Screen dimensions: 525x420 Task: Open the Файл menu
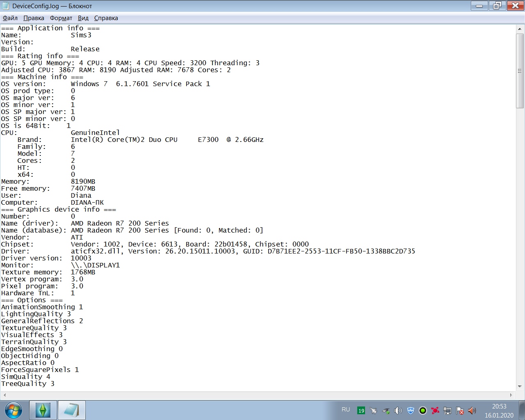10,18
